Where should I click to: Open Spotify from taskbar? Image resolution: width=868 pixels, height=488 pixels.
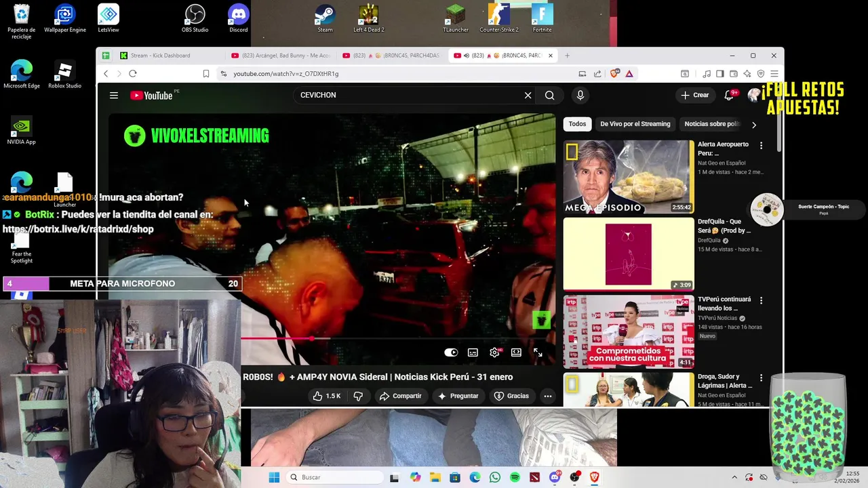point(515,477)
